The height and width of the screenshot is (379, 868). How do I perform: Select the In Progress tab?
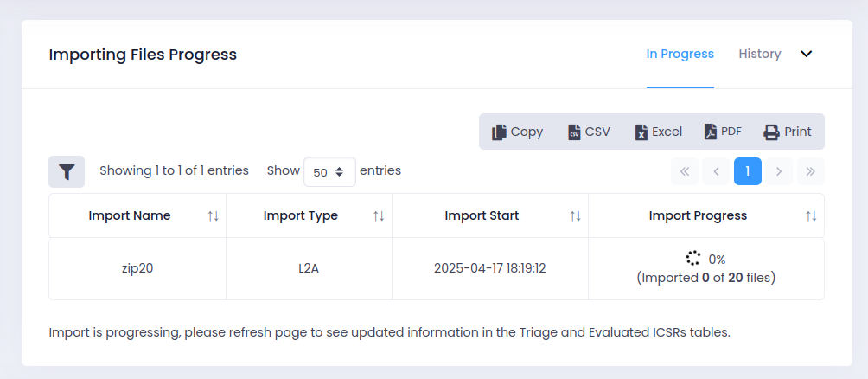coord(680,54)
